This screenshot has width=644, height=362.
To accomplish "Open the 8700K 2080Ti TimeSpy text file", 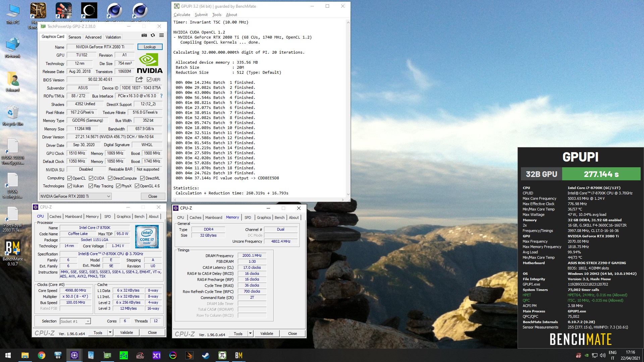I will point(13,152).
